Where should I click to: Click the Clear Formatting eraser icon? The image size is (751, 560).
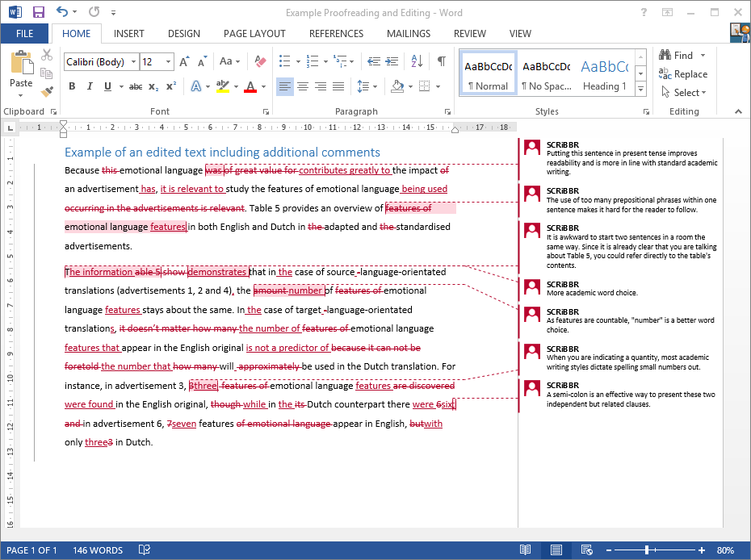tap(260, 61)
